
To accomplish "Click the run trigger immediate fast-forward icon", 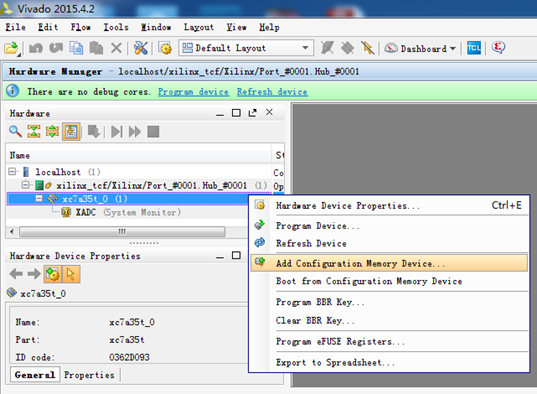I will (135, 132).
